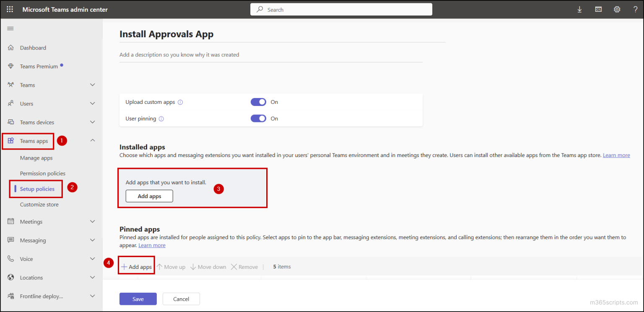Click the Dashboard home icon

pyautogui.click(x=10, y=47)
